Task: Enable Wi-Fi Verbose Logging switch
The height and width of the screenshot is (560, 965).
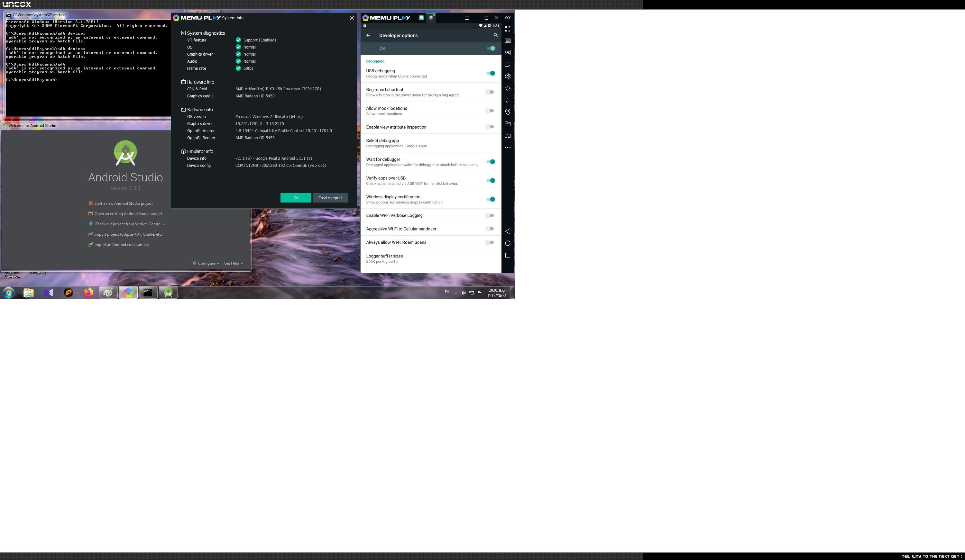Action: 490,215
